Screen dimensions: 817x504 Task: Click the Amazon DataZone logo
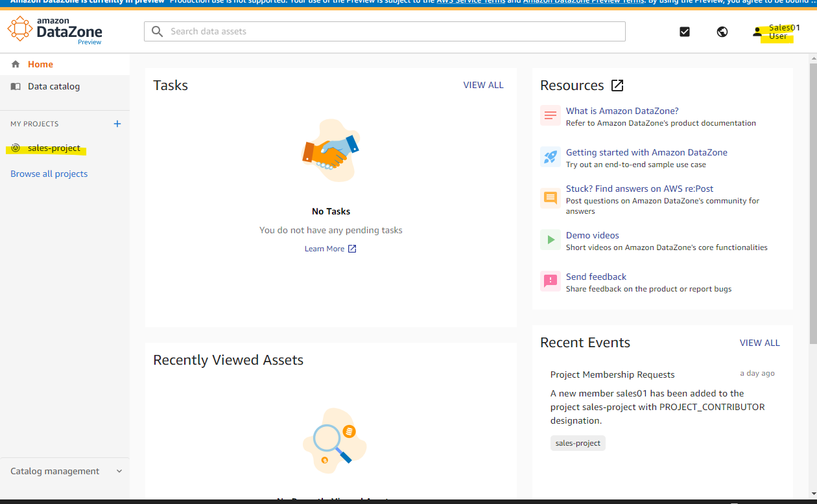tap(54, 30)
